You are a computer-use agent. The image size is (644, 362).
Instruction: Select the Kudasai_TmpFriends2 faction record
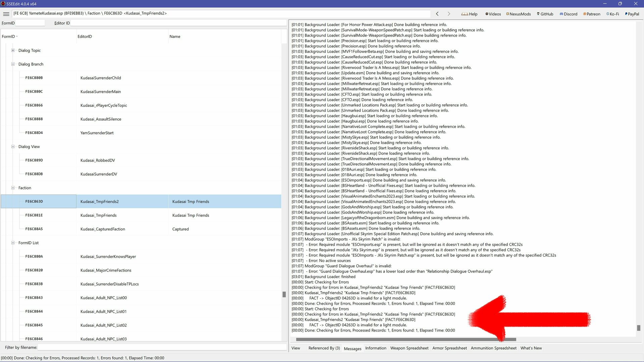[x=141, y=201]
